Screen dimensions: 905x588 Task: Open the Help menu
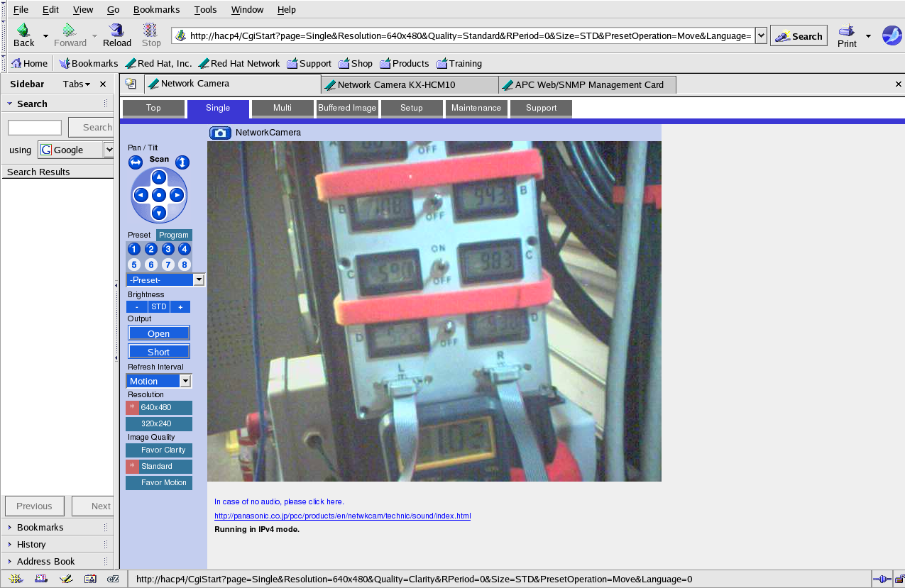[287, 9]
